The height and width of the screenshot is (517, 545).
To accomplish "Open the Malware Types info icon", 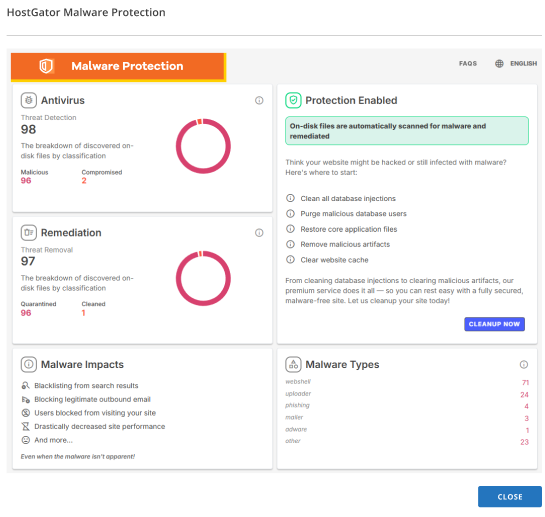I will (523, 364).
